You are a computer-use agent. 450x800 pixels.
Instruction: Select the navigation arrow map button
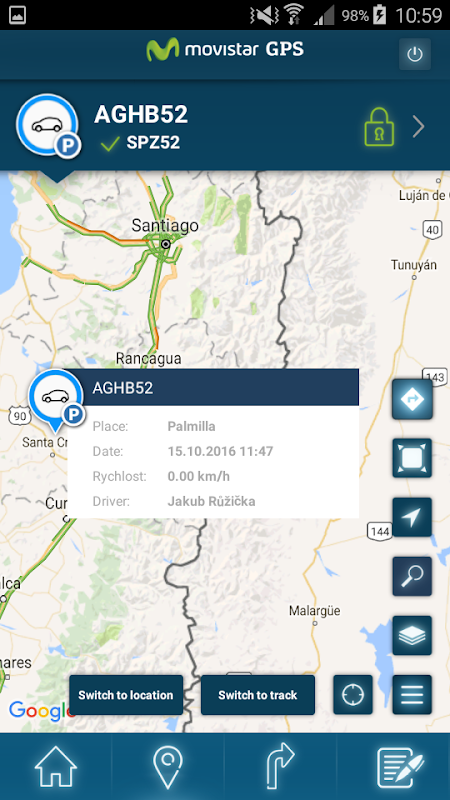pos(412,517)
